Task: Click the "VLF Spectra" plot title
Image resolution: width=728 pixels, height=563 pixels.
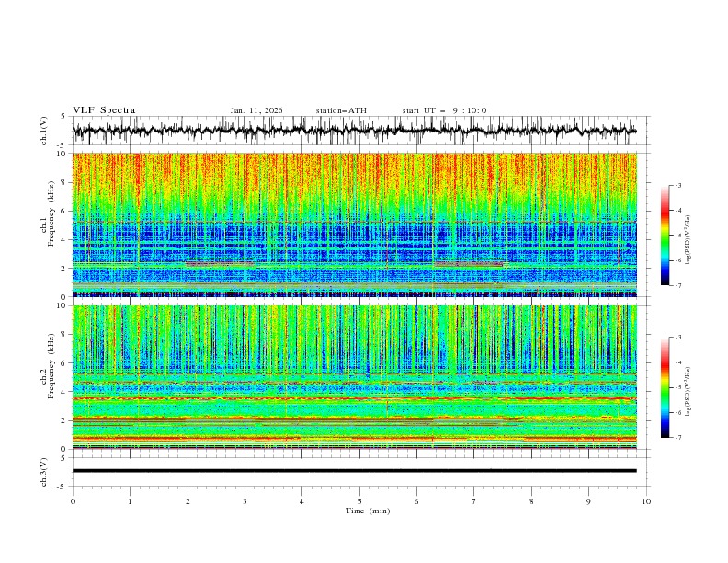Action: pyautogui.click(x=104, y=110)
